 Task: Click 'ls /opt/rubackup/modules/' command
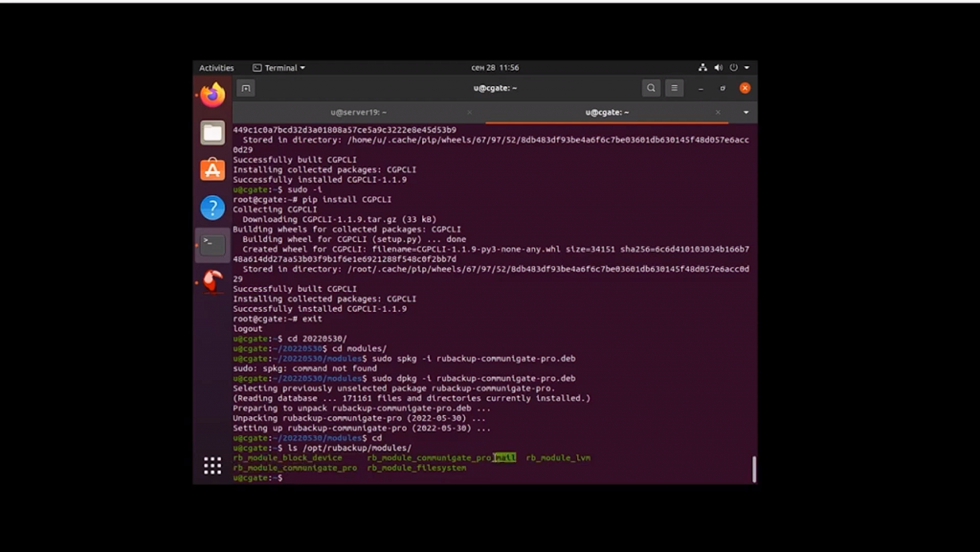tap(348, 448)
